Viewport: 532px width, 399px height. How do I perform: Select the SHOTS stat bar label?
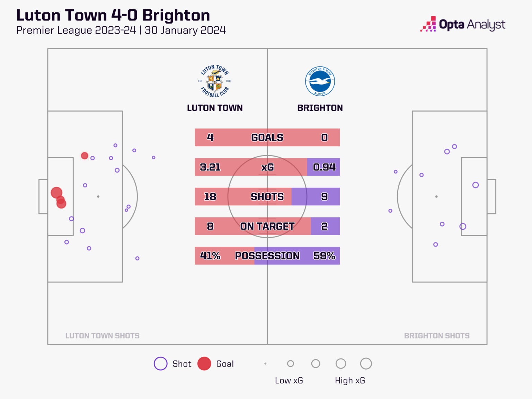[x=267, y=197]
